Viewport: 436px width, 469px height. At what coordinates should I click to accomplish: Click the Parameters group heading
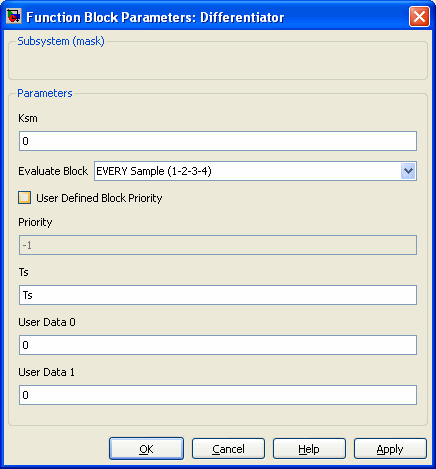(45, 93)
